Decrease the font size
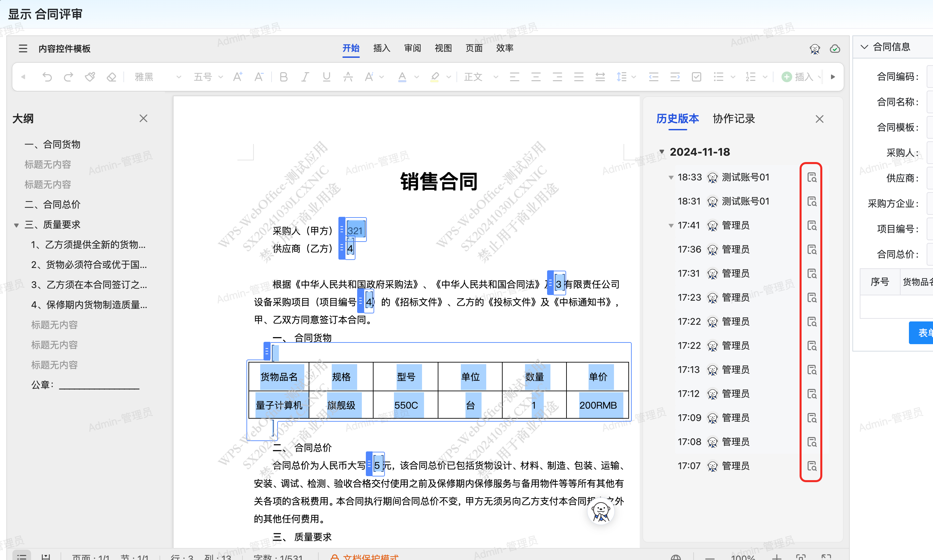933x560 pixels. (x=259, y=77)
